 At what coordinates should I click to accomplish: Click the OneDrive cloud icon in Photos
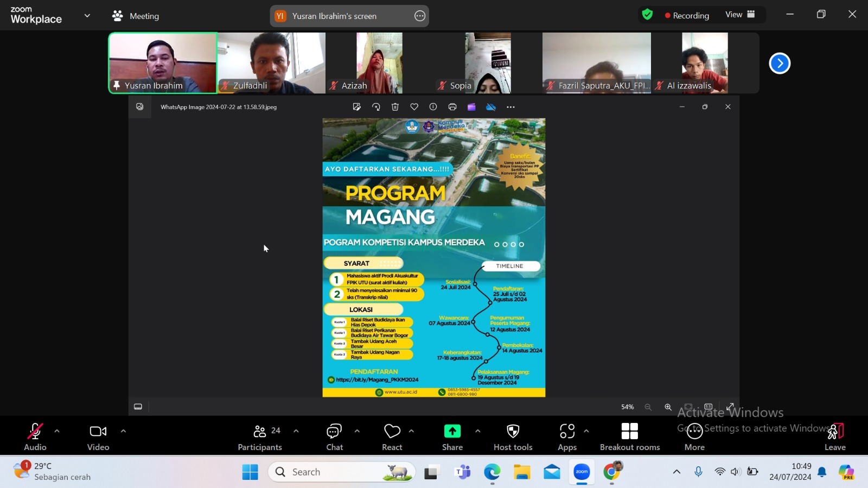click(491, 107)
